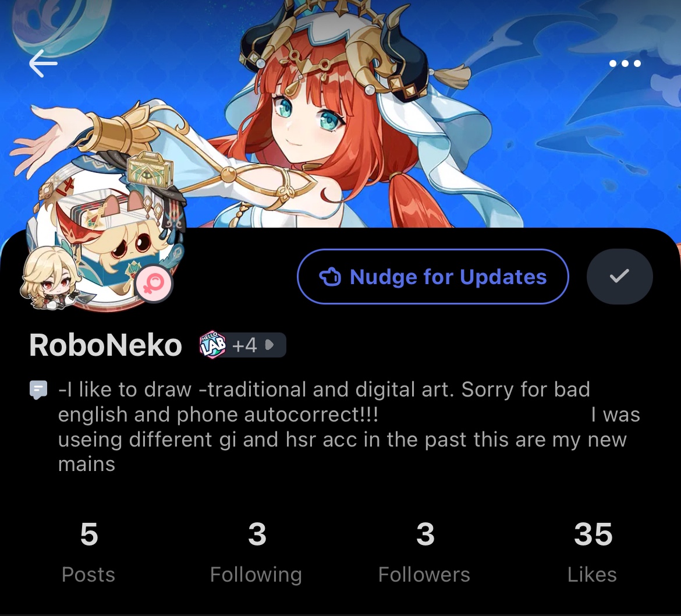
Task: Tap the blonde chibi character pendant on avatar
Action: pos(51,278)
